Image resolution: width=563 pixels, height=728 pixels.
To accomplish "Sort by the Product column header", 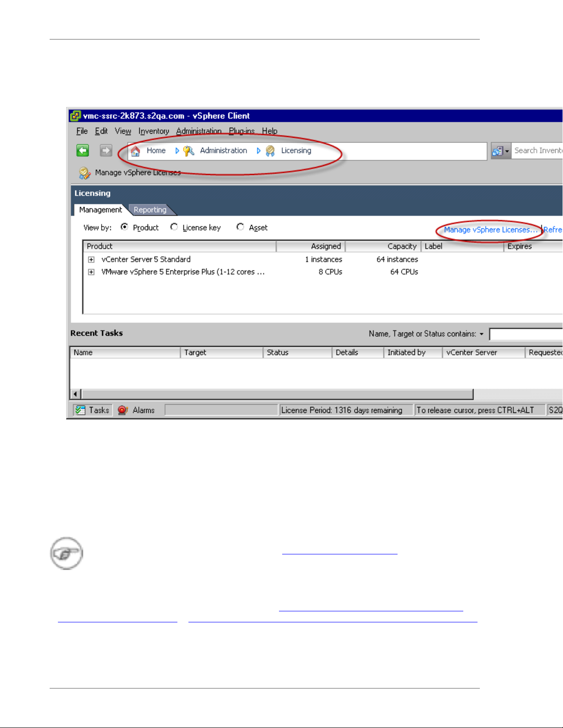I will coord(180,247).
